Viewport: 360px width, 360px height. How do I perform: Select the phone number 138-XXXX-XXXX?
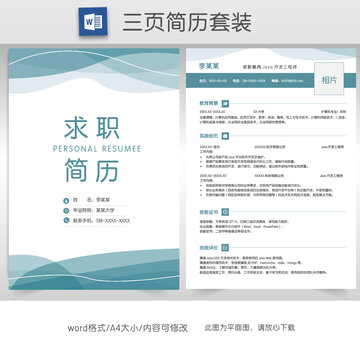tap(113, 221)
